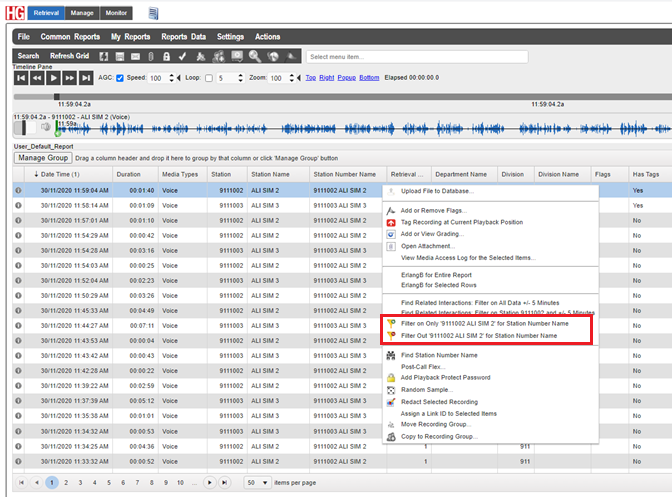This screenshot has height=497, width=672.
Task: Click the arrow right of Zoom field
Action: coord(299,78)
